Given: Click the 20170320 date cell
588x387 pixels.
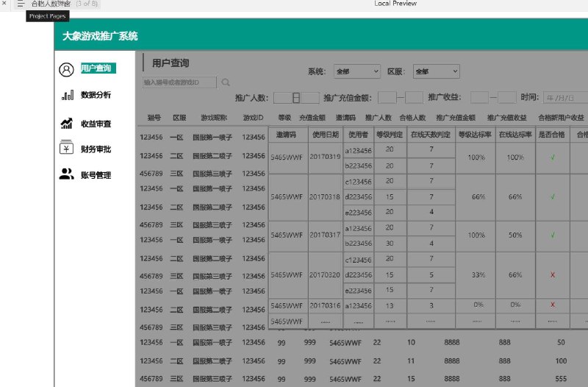Looking at the screenshot, I should [x=325, y=274].
